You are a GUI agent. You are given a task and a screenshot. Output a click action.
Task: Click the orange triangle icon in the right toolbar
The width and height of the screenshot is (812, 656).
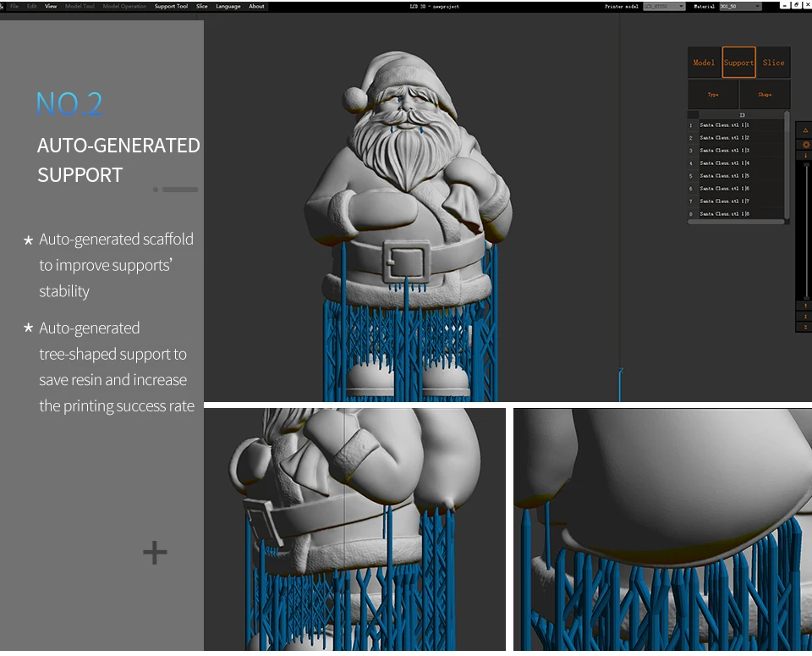point(805,130)
